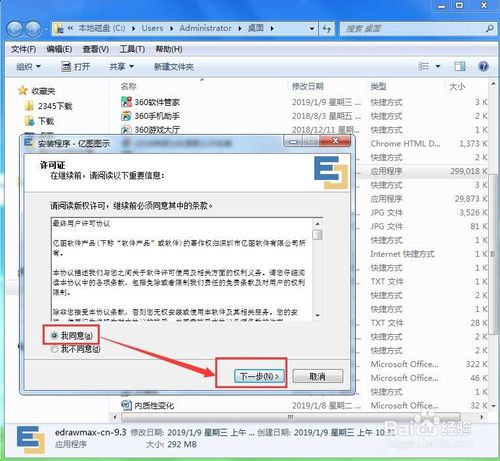
Task: Click the file list scroll up arrow
Action: click(493, 84)
